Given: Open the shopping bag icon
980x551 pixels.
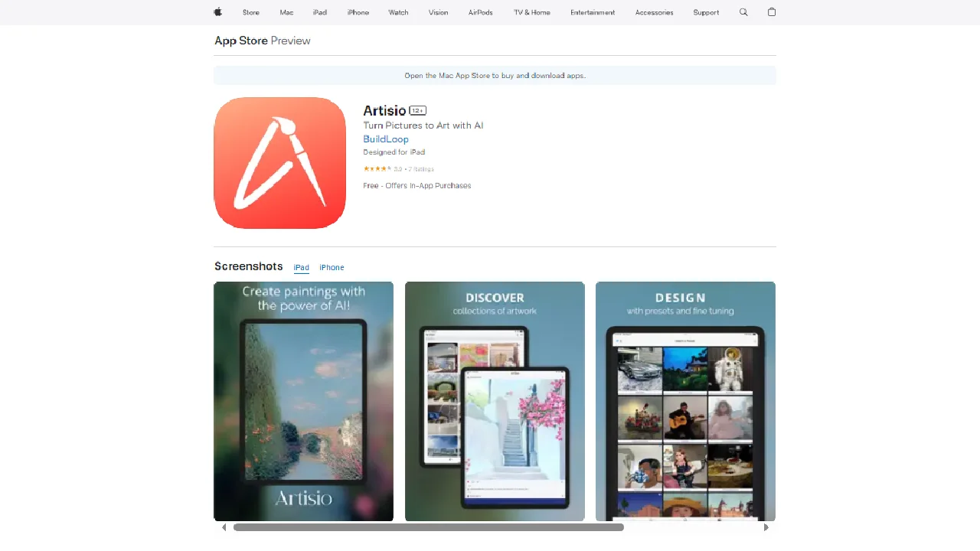Looking at the screenshot, I should coord(772,12).
